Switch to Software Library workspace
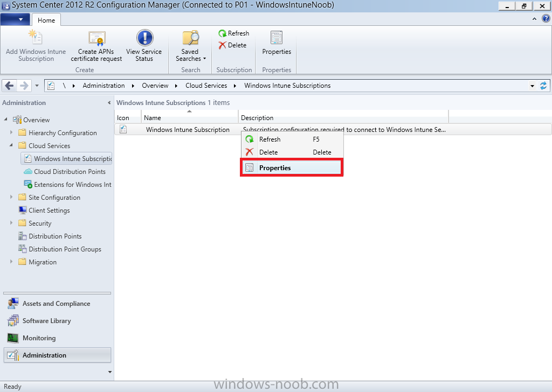This screenshot has height=392, width=552. (x=57, y=320)
